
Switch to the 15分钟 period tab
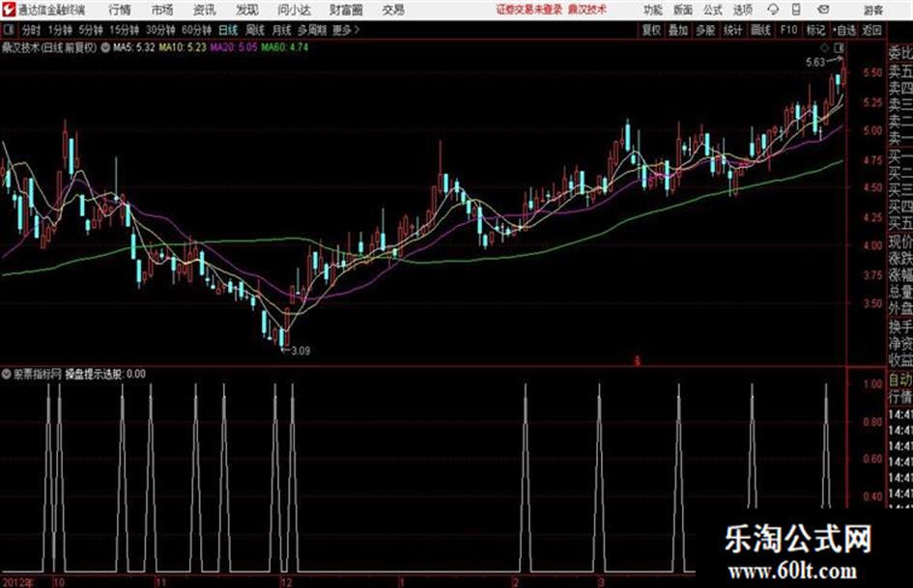[124, 30]
